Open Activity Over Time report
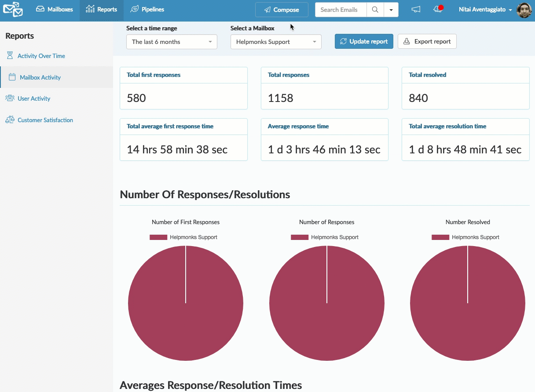Viewport: 535px width, 392px height. click(x=41, y=56)
